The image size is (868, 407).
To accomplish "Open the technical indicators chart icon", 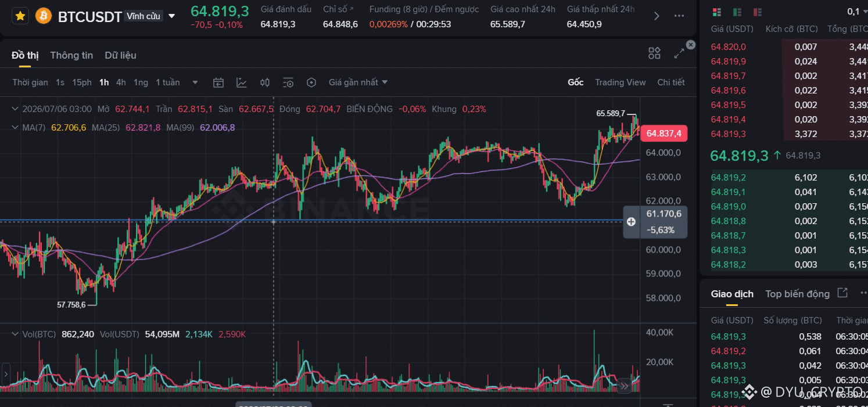I will pyautogui.click(x=242, y=82).
